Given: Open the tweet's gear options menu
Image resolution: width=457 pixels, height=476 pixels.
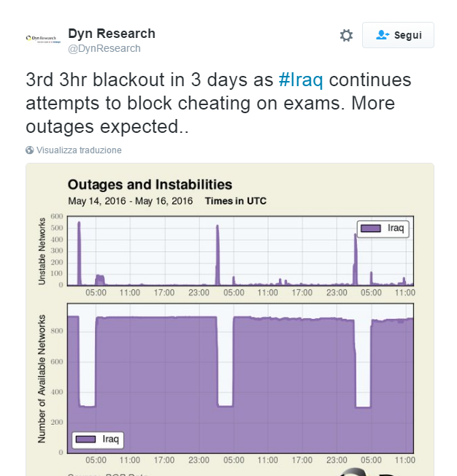Looking at the screenshot, I should click(346, 35).
